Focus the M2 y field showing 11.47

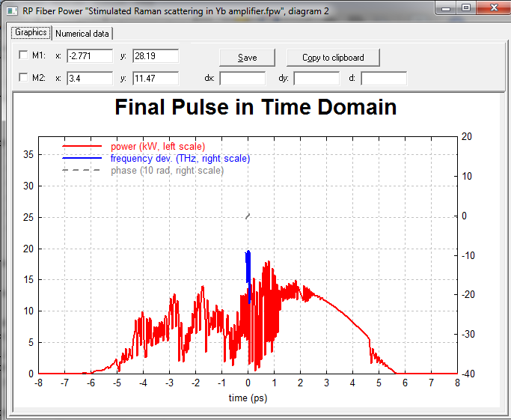point(156,79)
